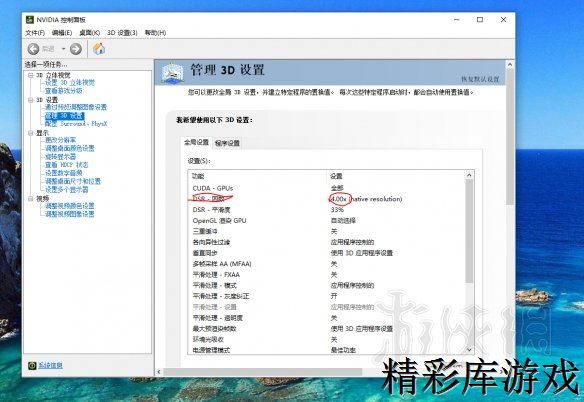Collapse the 视频 tree node

(31, 199)
